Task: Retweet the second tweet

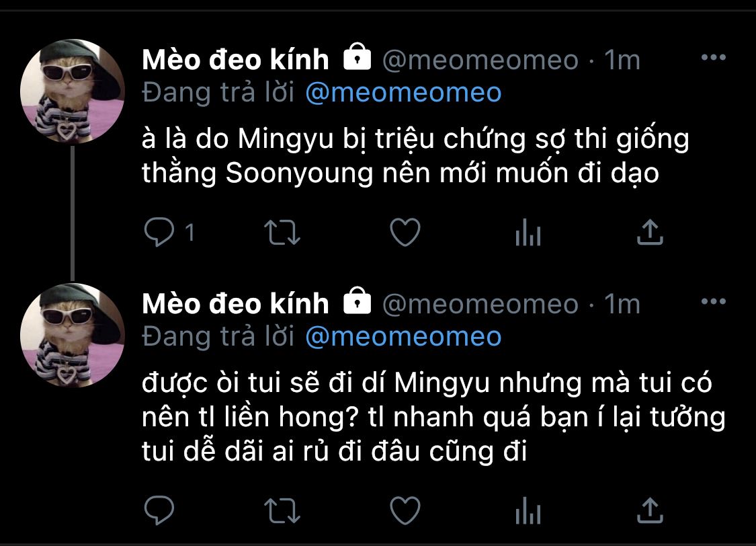Action: (x=282, y=510)
